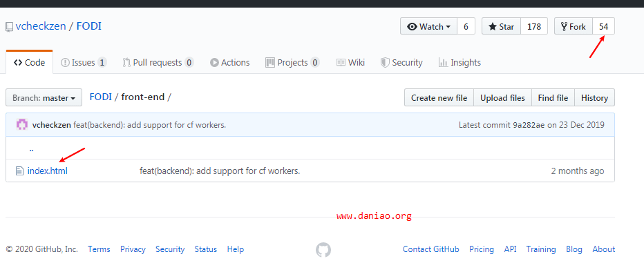The image size is (644, 261).
Task: Open commit hash 9a282ae
Action: 529,125
